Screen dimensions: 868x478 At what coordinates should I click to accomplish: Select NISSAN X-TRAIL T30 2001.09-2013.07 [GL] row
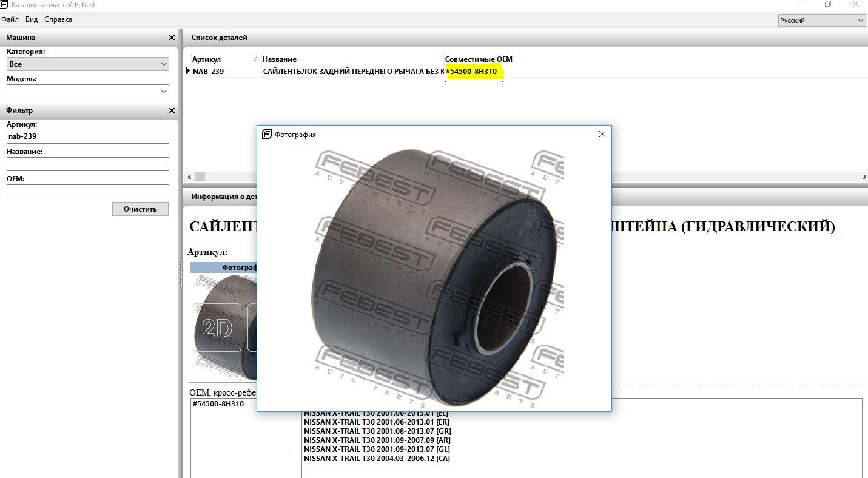click(x=377, y=449)
